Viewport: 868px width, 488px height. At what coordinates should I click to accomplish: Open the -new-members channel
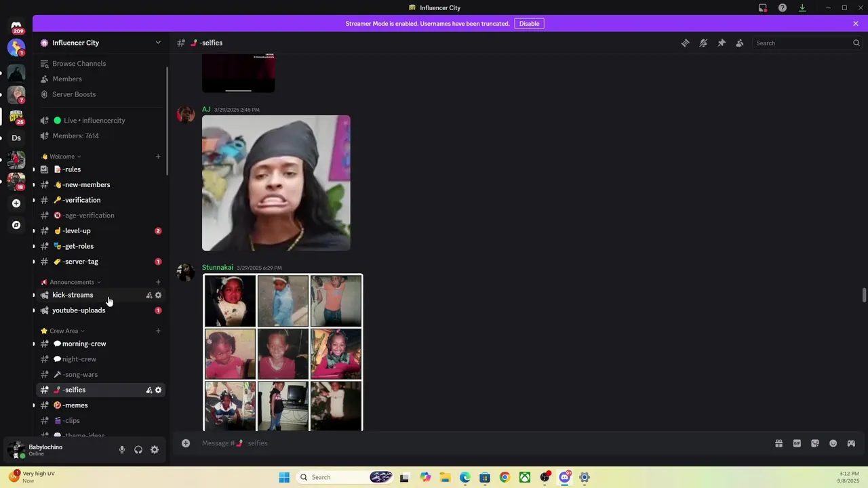(100, 184)
